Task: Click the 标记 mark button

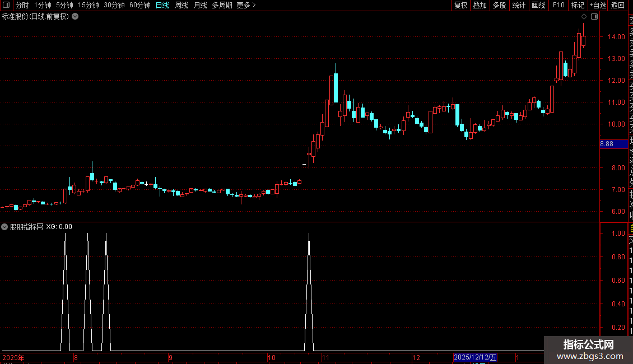Action: coord(578,5)
